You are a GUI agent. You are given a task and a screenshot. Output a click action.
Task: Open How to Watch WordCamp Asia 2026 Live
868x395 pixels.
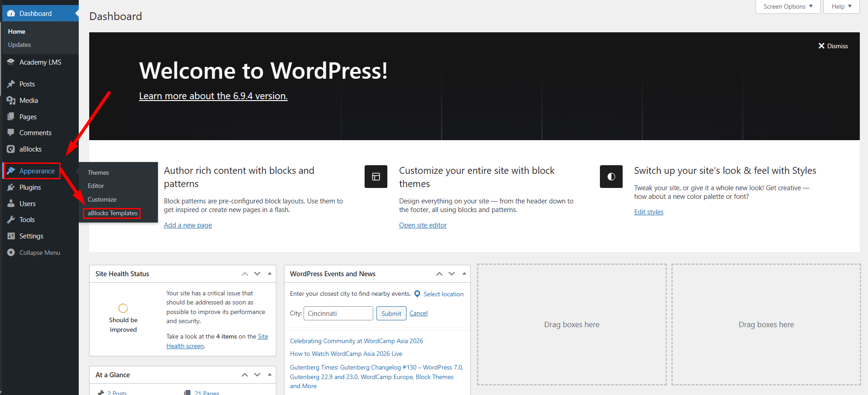click(x=346, y=354)
